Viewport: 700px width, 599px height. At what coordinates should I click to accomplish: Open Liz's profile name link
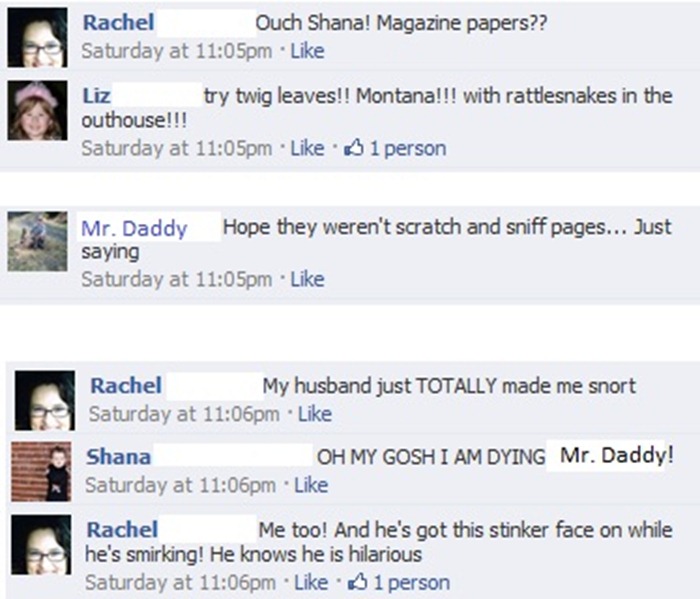click(96, 96)
